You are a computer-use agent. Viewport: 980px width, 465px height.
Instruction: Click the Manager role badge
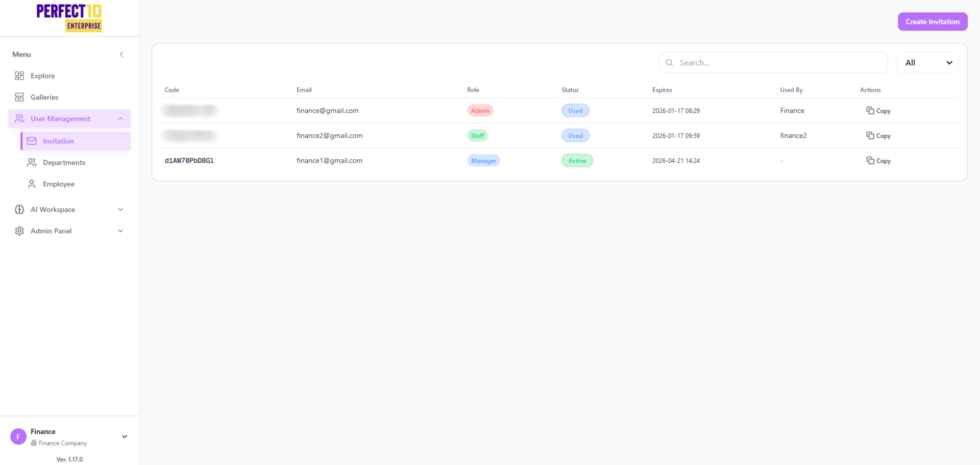click(x=483, y=160)
